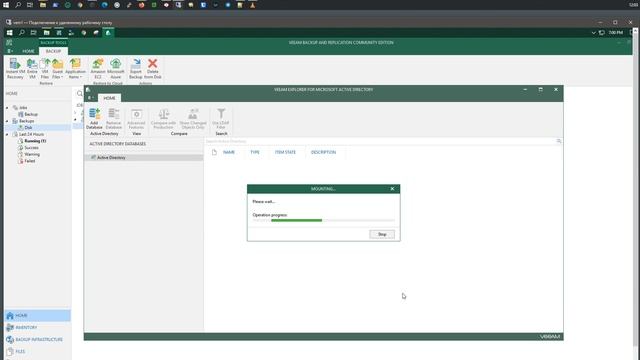Sort by the NAME column header
This screenshot has height=360, width=640.
coord(229,152)
